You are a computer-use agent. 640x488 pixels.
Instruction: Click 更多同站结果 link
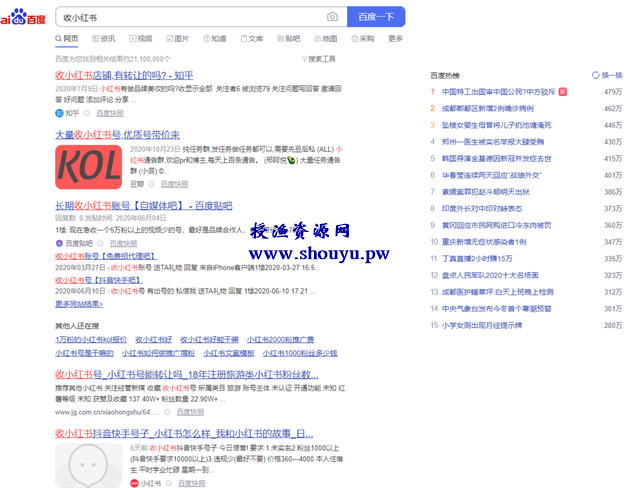tap(79, 304)
